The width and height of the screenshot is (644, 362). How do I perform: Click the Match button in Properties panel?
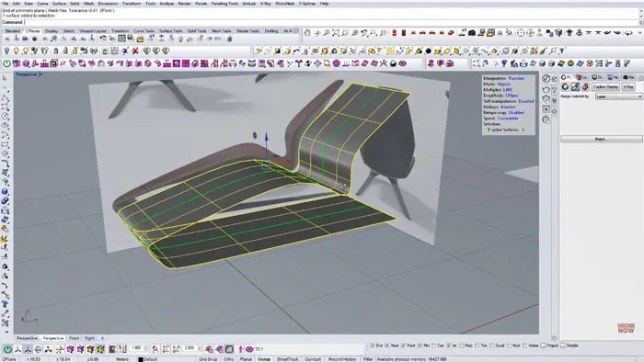602,140
